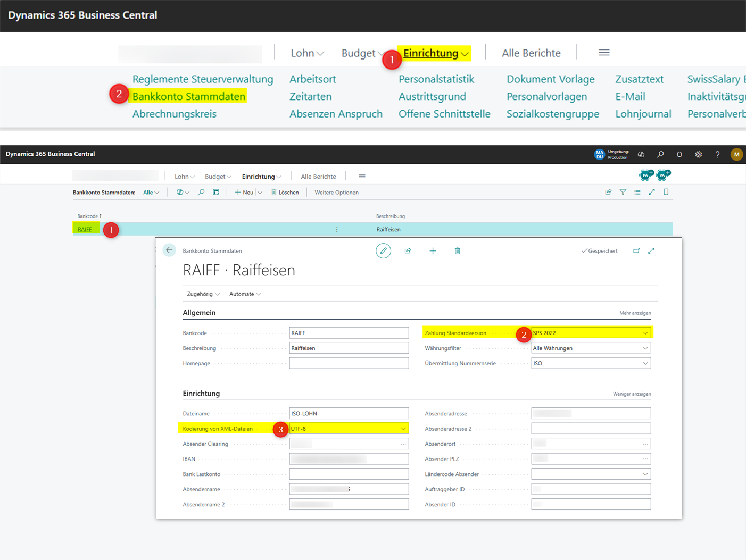Click the edit list icon left of Neu

click(x=216, y=192)
